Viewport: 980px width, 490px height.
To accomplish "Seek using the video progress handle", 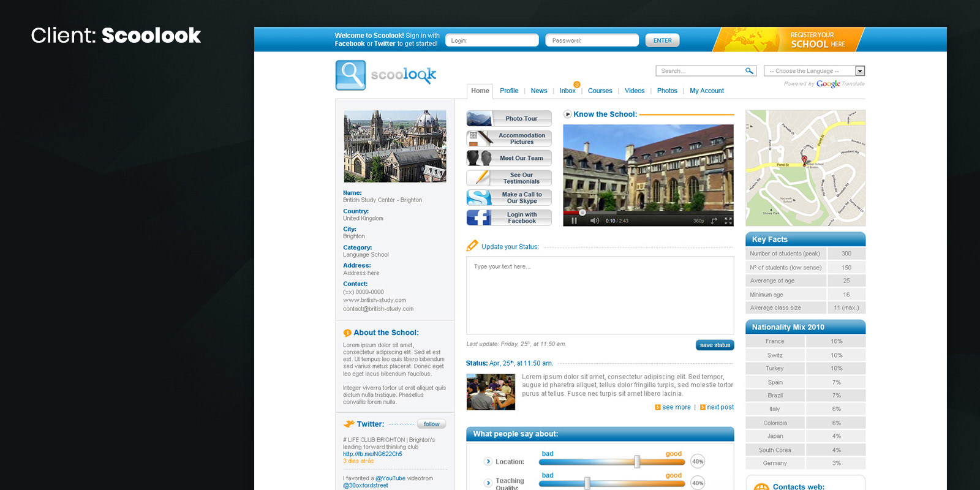I will tap(582, 213).
